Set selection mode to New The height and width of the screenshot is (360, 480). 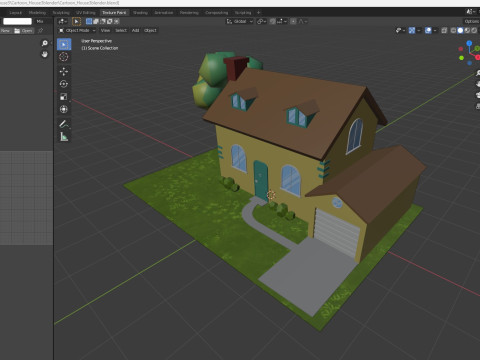(x=89, y=21)
